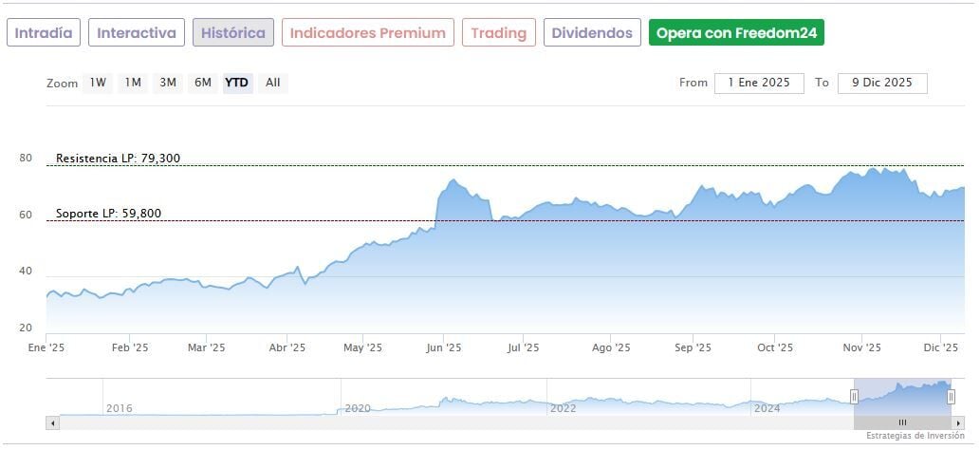The height and width of the screenshot is (450, 980).
Task: Click the scrollbar left arrow
Action: click(52, 422)
